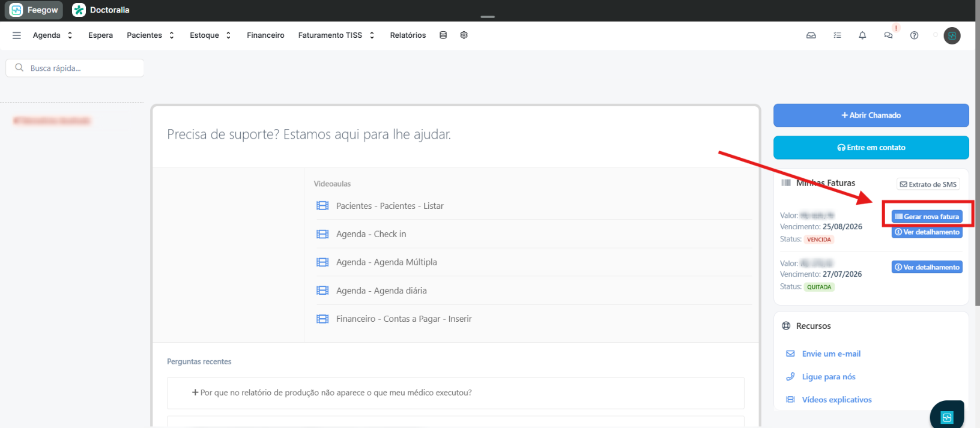The height and width of the screenshot is (428, 980).
Task: Click the Feegow logo tab
Action: [x=34, y=10]
